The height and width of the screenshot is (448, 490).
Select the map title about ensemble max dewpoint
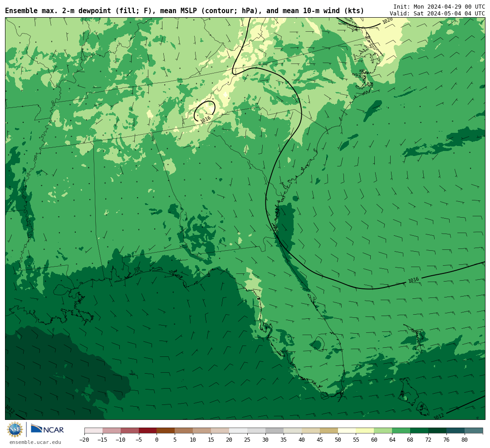pos(184,11)
